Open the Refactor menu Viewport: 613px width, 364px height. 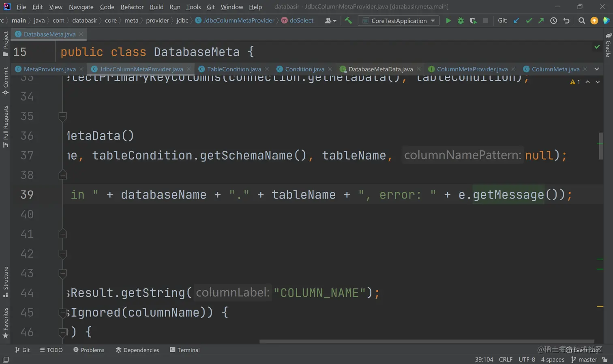point(132,7)
